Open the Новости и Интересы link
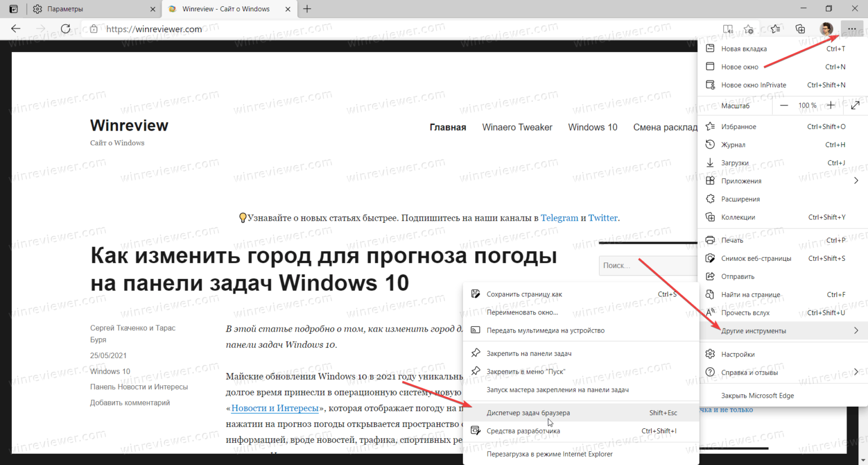This screenshot has width=868, height=465. click(x=275, y=408)
